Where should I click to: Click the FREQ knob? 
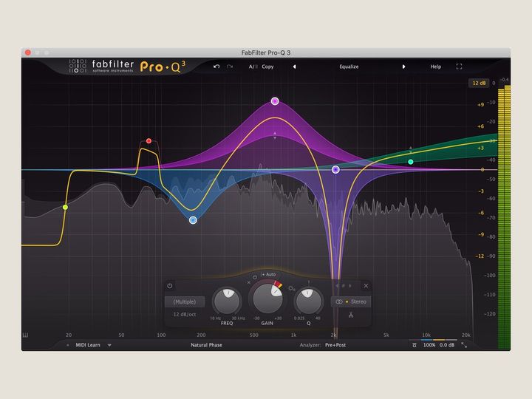tap(227, 301)
